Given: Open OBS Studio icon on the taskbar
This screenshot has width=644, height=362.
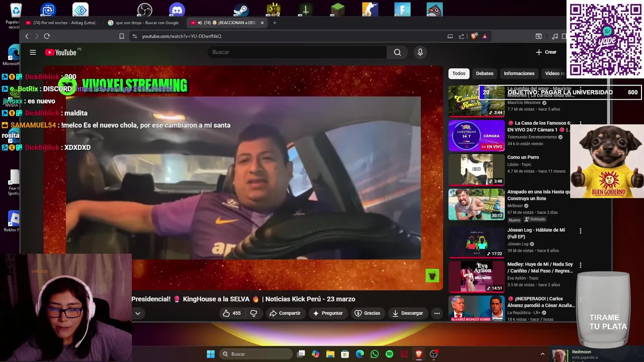Looking at the screenshot, I should pyautogui.click(x=434, y=354).
